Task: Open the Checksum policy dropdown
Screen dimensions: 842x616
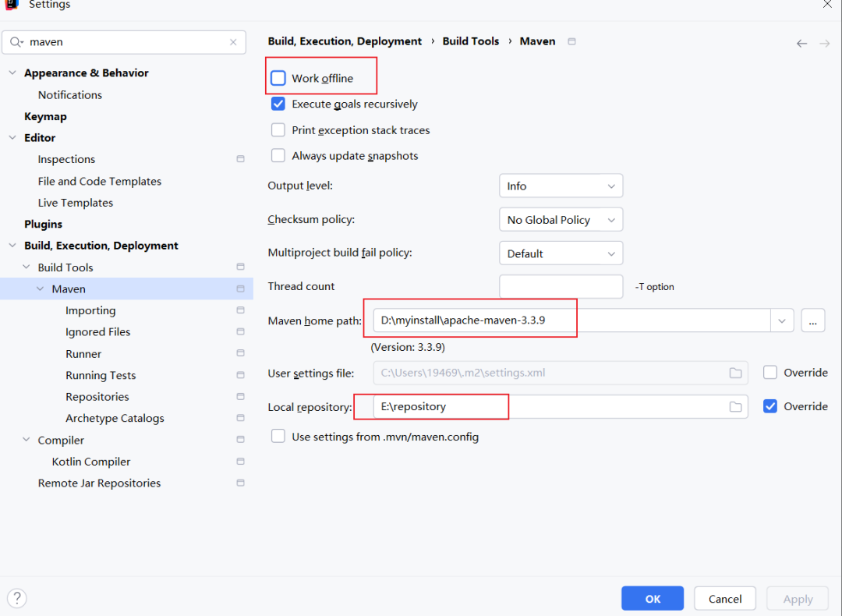Action: tap(561, 220)
